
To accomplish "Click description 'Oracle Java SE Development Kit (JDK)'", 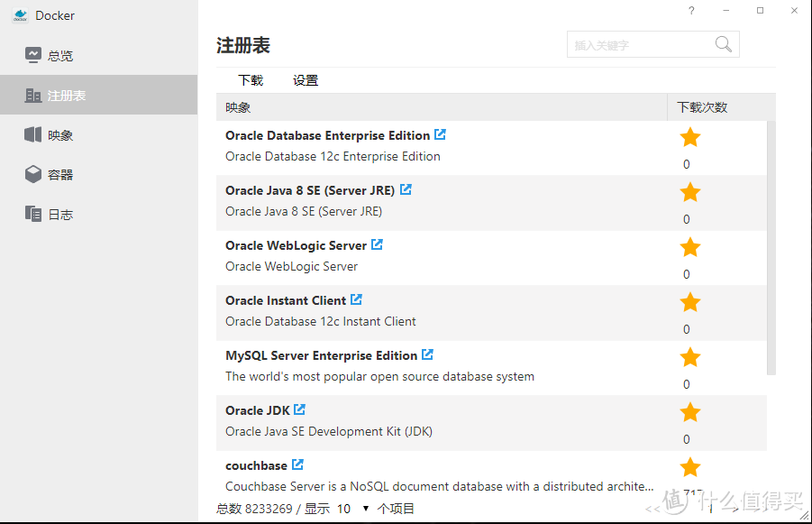I will (x=329, y=431).
